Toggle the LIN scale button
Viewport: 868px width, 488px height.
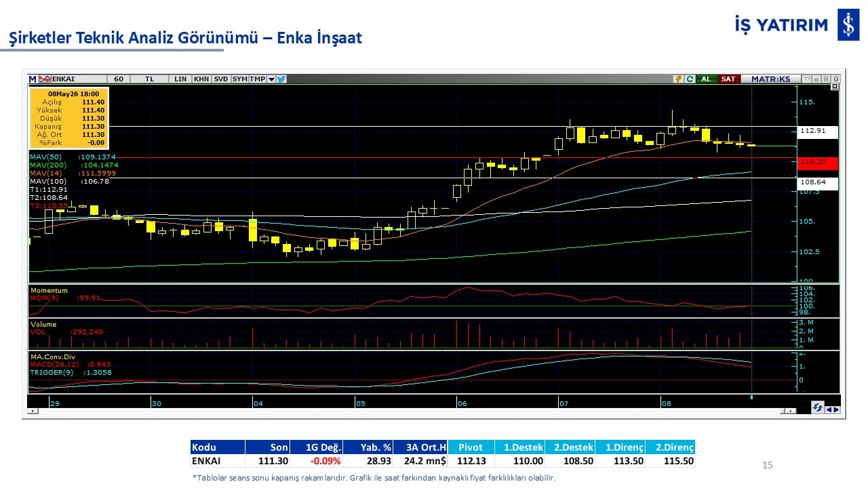[180, 79]
